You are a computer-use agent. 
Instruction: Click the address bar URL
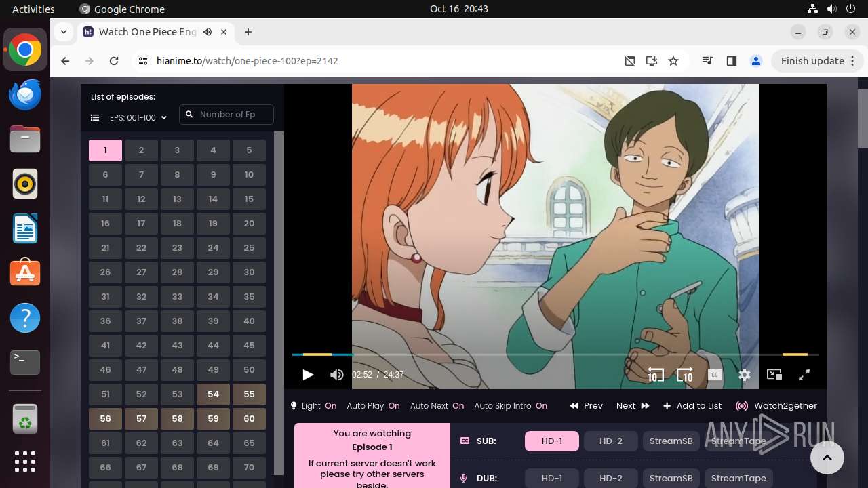click(x=248, y=61)
